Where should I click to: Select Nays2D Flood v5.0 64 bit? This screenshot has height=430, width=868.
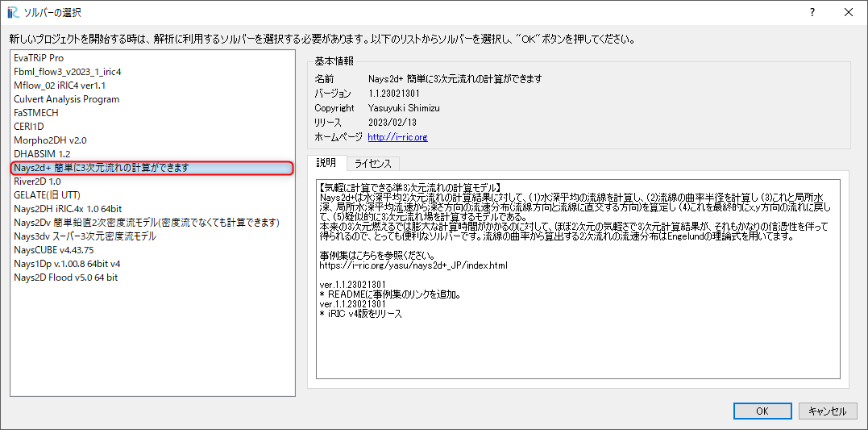click(65, 278)
